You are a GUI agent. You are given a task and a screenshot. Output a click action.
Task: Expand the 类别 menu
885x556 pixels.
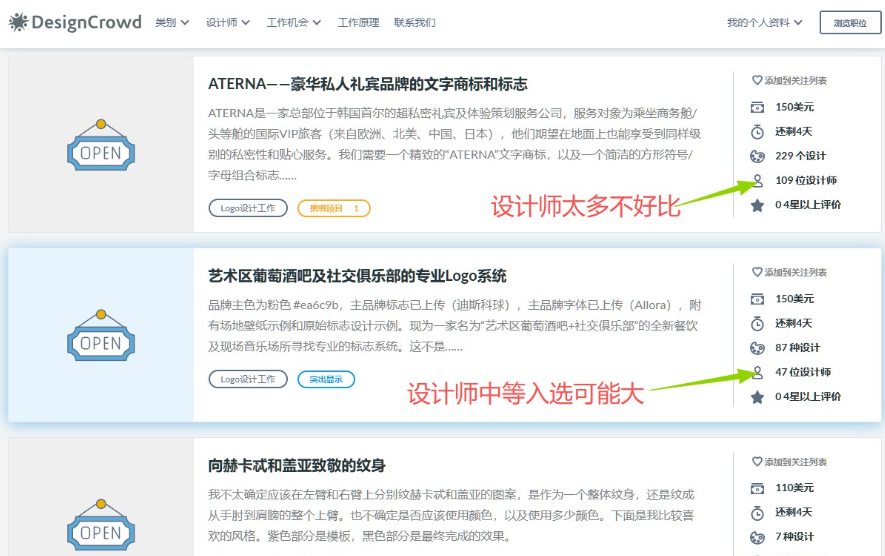pos(172,23)
